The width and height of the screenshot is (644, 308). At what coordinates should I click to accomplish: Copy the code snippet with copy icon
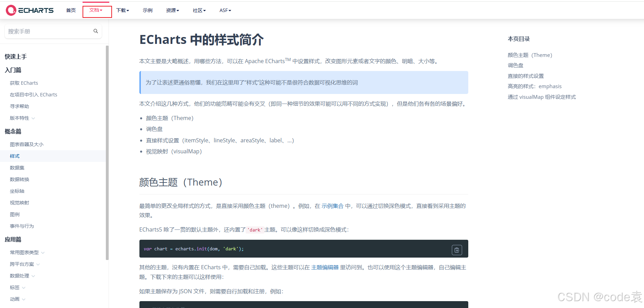(x=457, y=250)
